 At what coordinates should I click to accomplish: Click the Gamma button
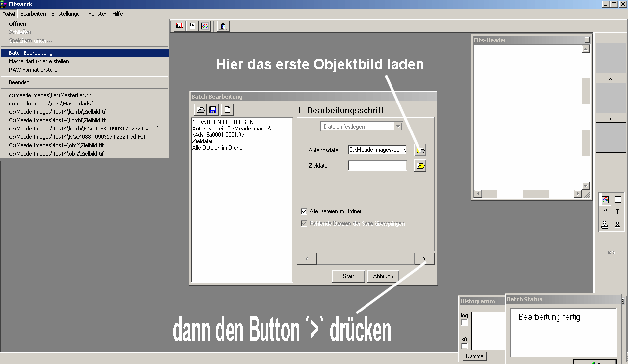tap(474, 357)
